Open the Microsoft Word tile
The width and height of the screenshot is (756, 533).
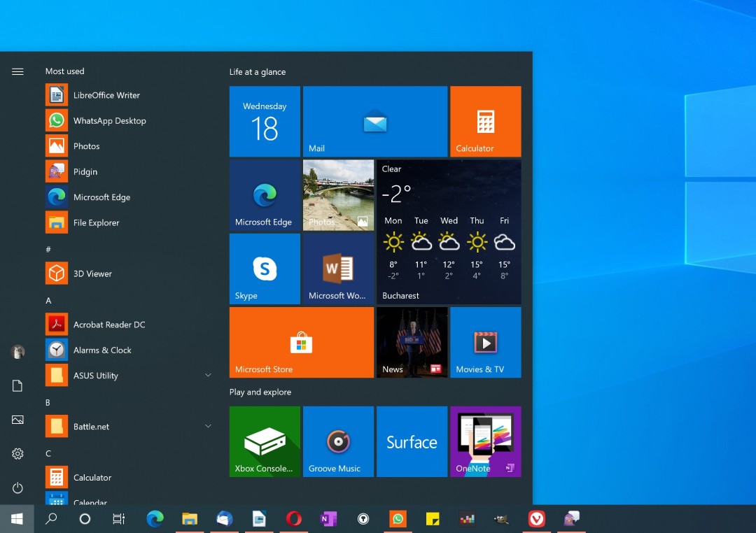pos(339,269)
